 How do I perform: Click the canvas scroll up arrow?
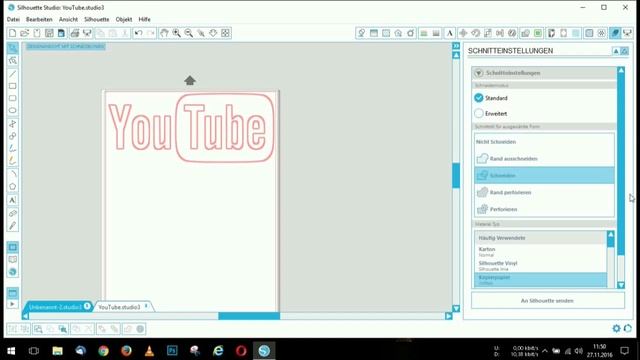tap(456, 55)
